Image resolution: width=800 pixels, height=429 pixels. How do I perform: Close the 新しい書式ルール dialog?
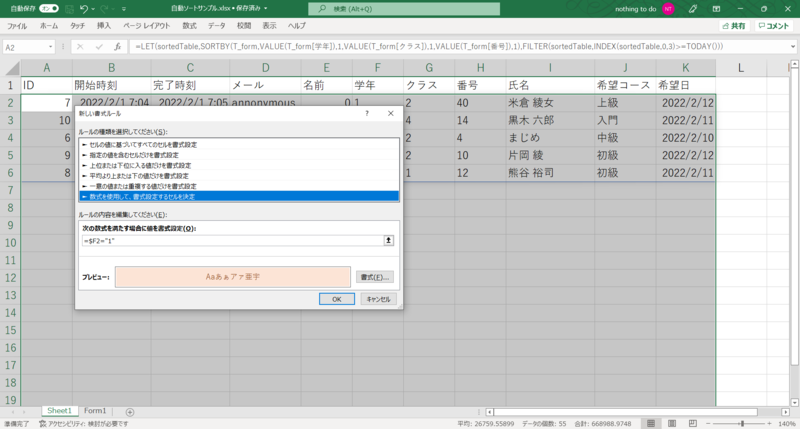(x=390, y=113)
